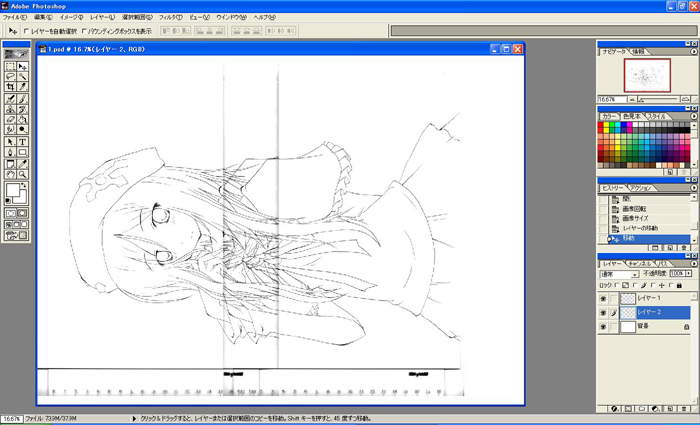Open ファイル menu
This screenshot has width=700, height=425.
tap(15, 17)
